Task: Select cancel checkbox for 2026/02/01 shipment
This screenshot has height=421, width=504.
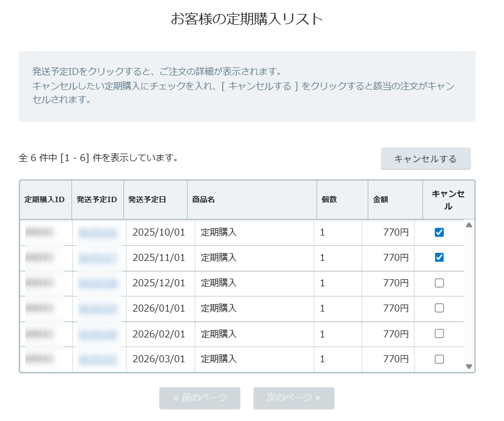Action: point(439,334)
